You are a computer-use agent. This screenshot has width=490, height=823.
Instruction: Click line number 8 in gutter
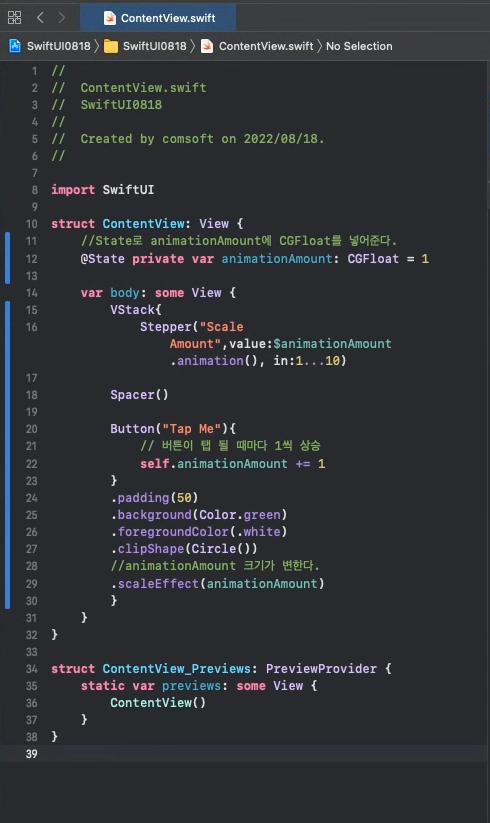[x=34, y=190]
